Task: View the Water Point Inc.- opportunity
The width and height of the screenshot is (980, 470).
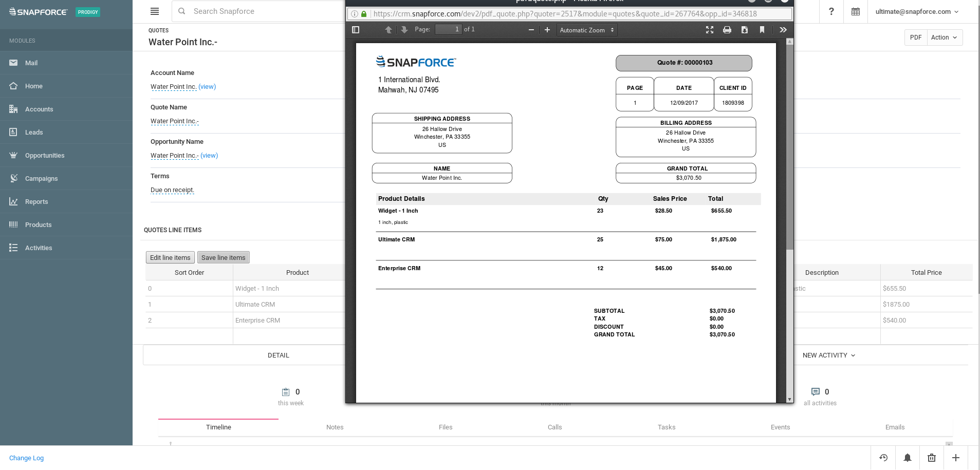Action: coord(209,156)
